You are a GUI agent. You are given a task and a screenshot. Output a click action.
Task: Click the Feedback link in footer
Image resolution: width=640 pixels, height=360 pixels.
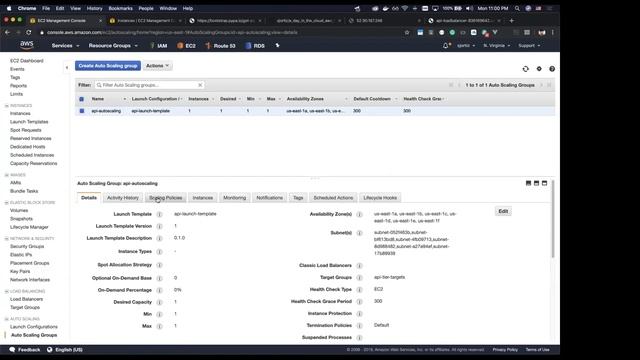click(25, 350)
